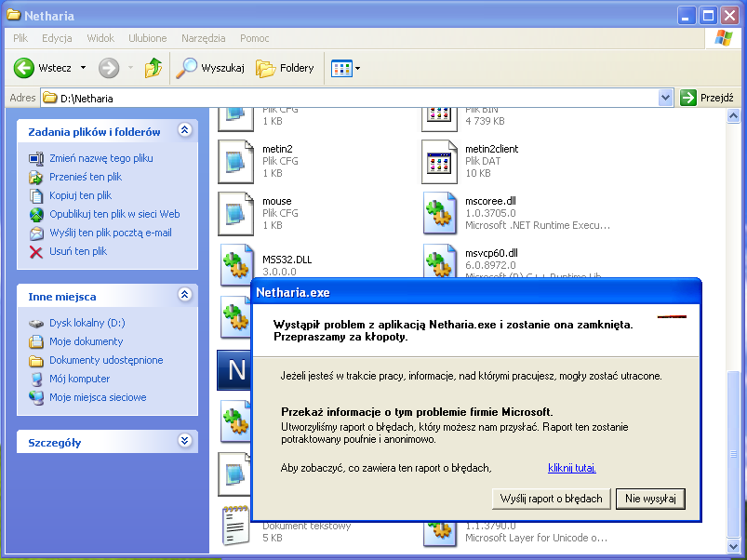Select the Microsoft Layer for Unicode file icon
The width and height of the screenshot is (747, 560).
tap(439, 533)
